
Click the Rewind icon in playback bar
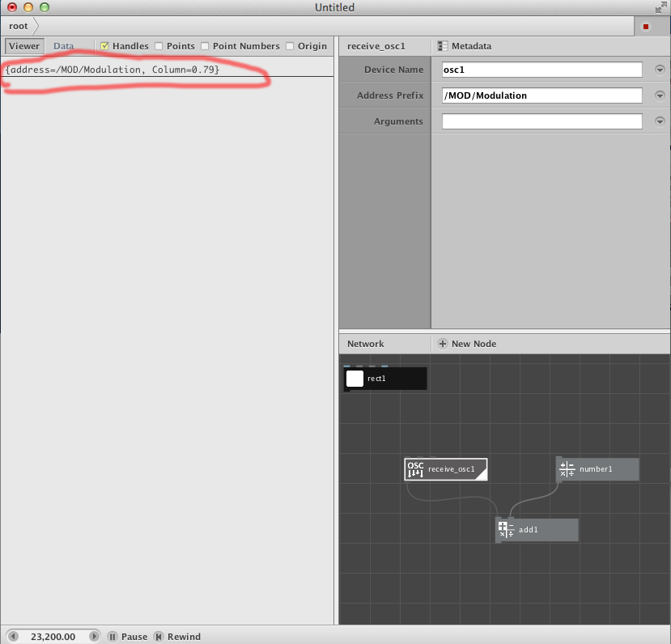point(159,637)
